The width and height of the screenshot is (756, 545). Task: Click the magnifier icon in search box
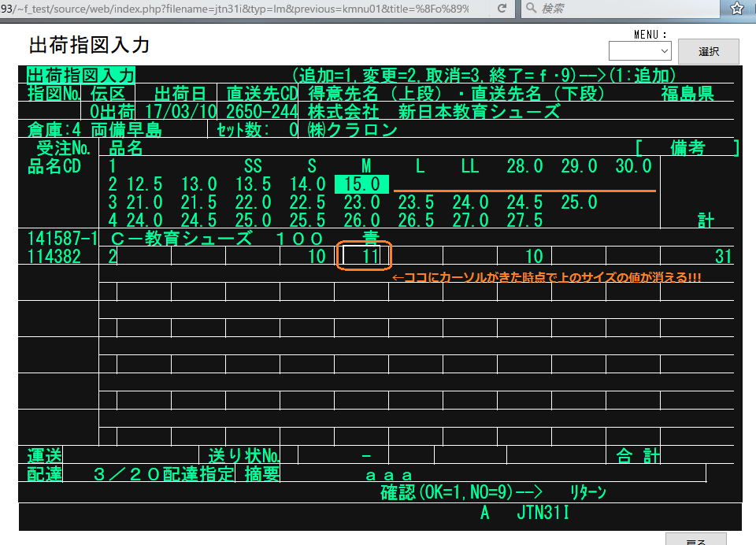(532, 8)
